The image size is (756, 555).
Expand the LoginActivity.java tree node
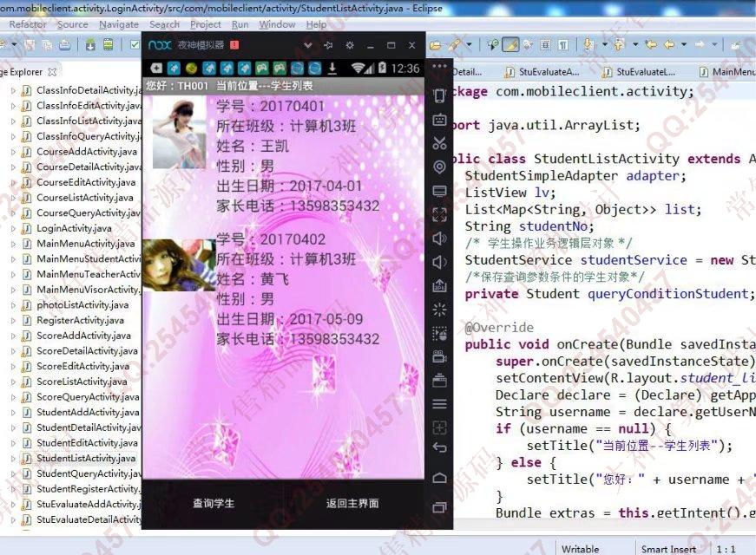click(x=13, y=228)
